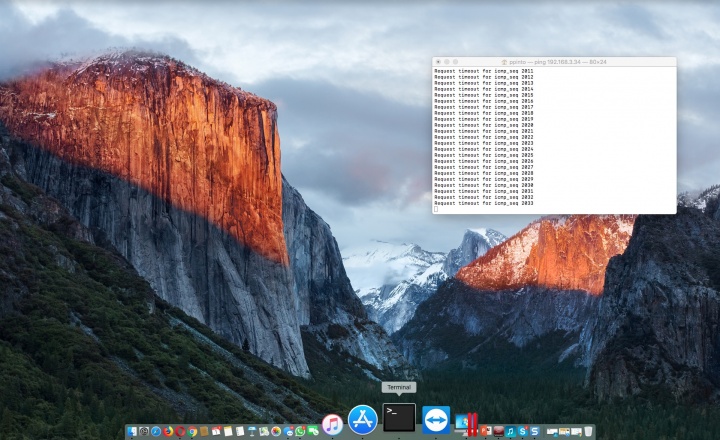
Task: Open the Opera browser dock icon
Action: tap(180, 432)
